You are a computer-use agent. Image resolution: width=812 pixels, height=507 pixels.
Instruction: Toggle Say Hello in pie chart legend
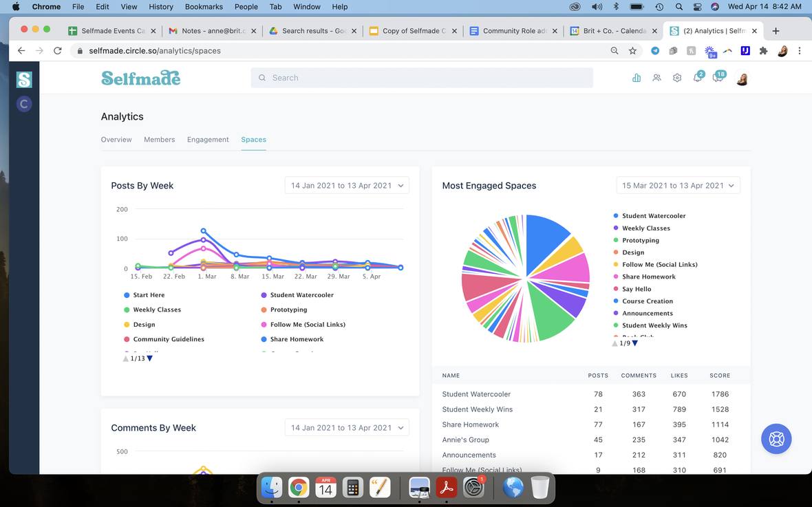(x=632, y=289)
